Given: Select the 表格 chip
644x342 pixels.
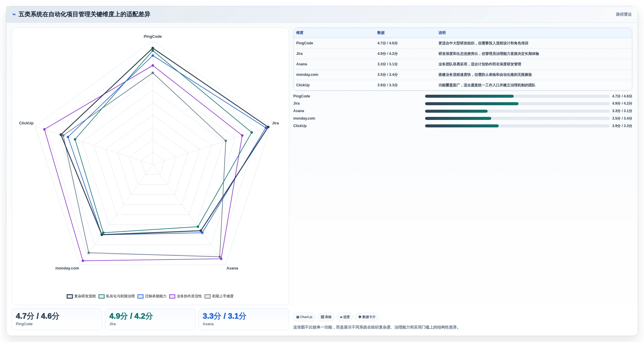Looking at the screenshot, I should (x=326, y=317).
